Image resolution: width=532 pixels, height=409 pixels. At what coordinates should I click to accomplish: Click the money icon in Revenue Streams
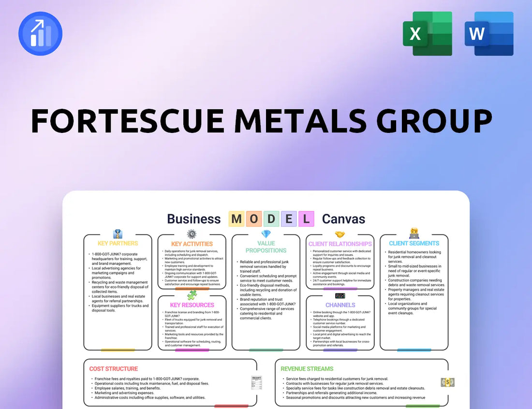[x=447, y=382]
